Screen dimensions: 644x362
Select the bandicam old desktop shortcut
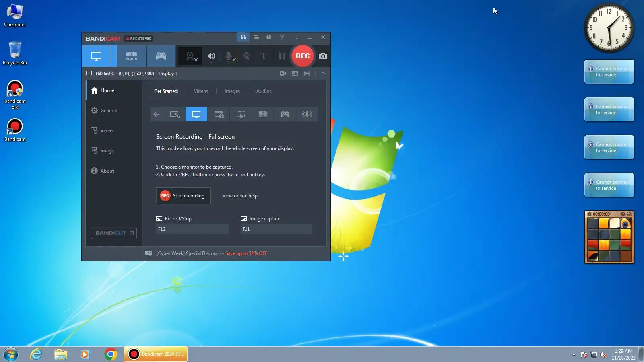15,95
